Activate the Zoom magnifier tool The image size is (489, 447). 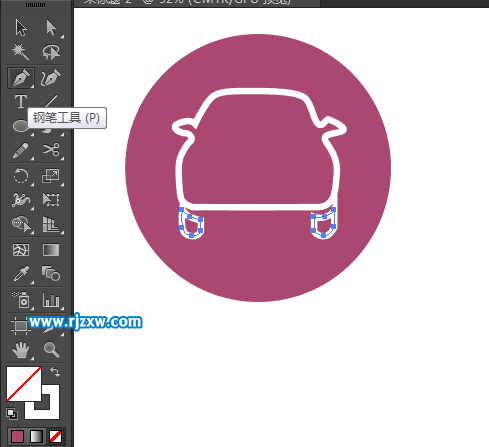tap(51, 349)
